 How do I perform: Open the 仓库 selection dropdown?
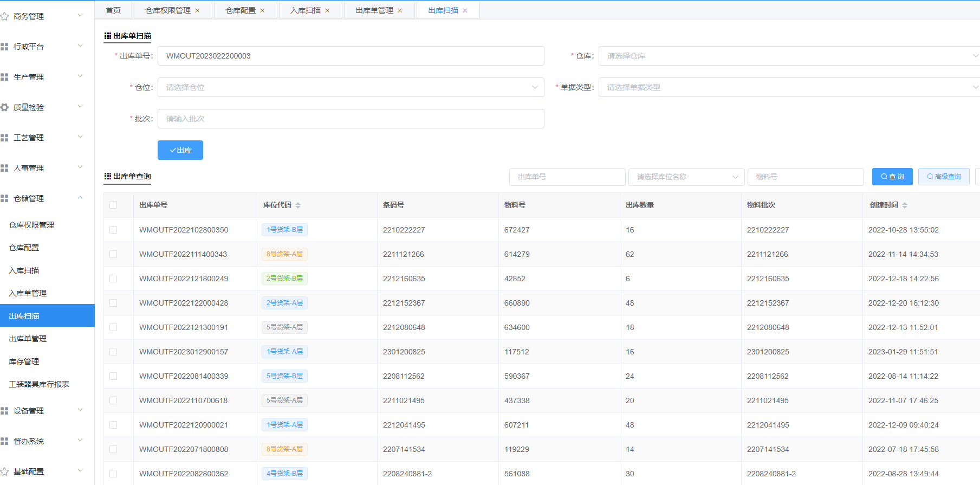coord(789,56)
